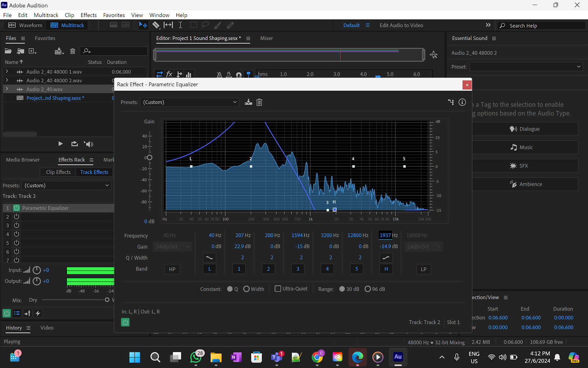The width and height of the screenshot is (588, 368).
Task: Click the auto-play speaker icon in Files panel
Action: (x=89, y=144)
